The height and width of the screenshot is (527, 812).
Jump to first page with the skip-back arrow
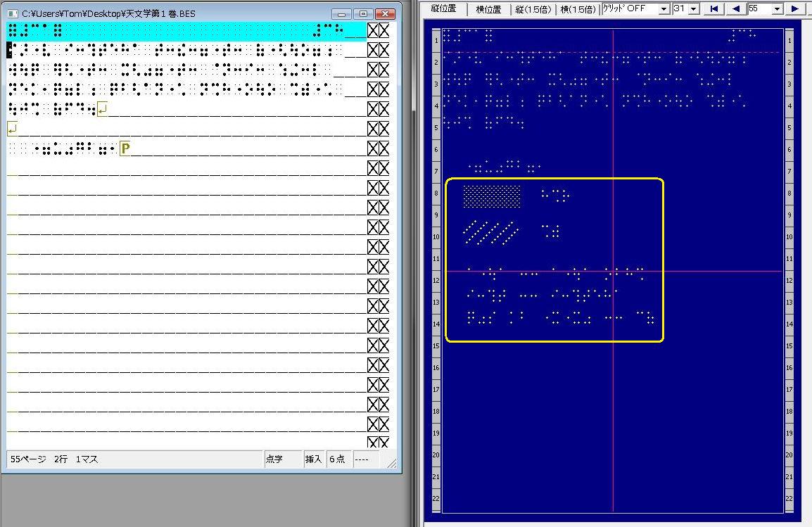pos(714,9)
